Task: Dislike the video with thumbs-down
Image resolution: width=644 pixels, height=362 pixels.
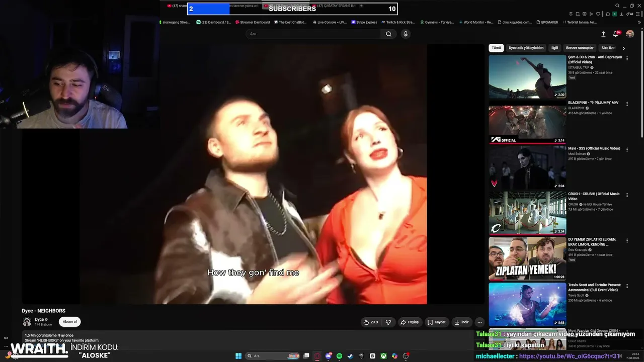Action: tap(388, 322)
